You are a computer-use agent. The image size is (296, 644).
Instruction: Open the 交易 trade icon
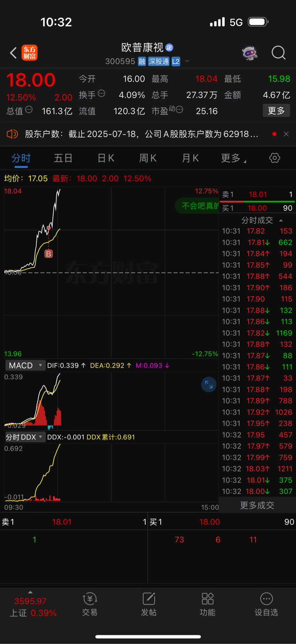(90, 604)
